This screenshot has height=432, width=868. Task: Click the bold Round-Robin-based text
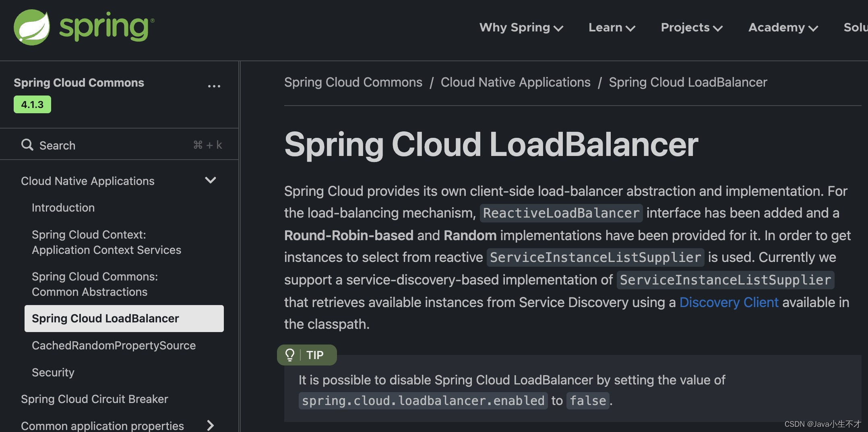(x=349, y=235)
